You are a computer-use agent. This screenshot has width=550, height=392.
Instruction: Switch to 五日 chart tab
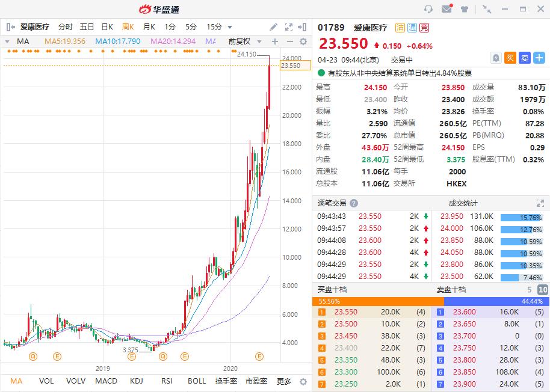(87, 27)
